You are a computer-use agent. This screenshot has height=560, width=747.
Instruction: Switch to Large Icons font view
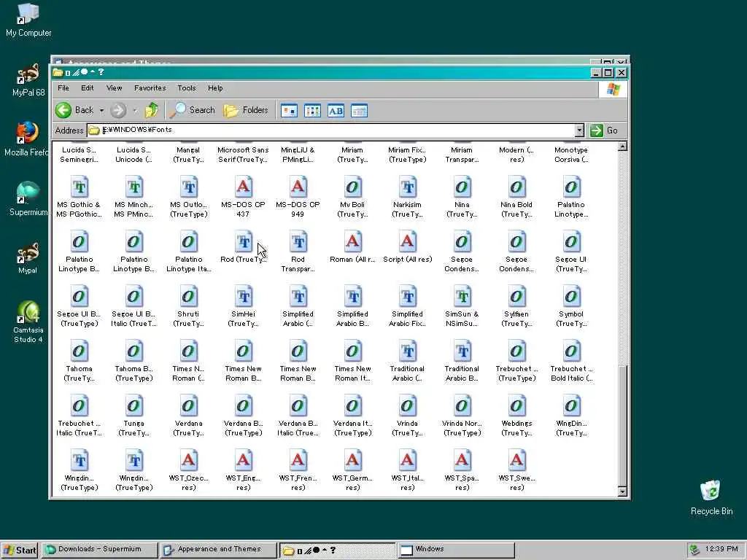pos(289,111)
